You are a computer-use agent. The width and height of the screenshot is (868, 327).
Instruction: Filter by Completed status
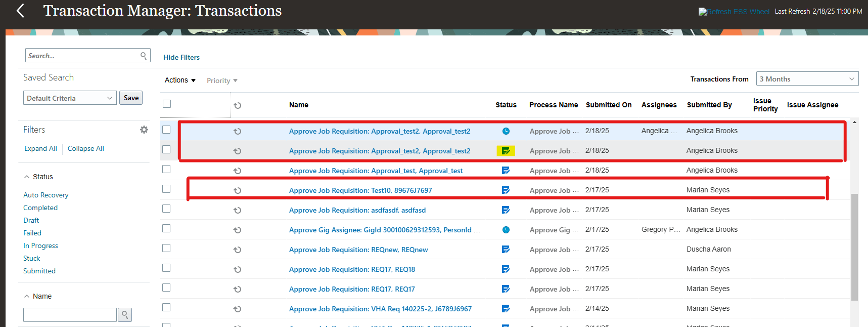40,208
